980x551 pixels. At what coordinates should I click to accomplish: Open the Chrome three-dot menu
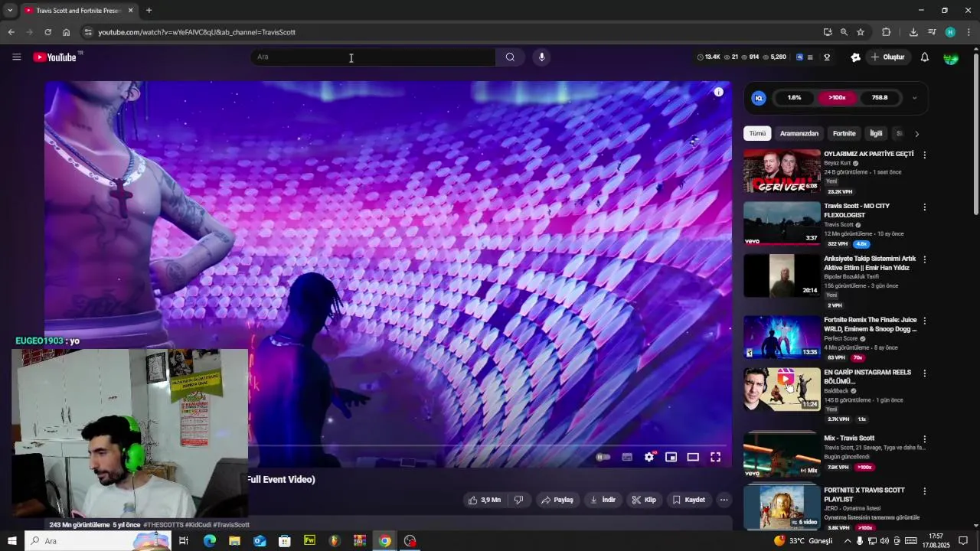[x=969, y=32]
